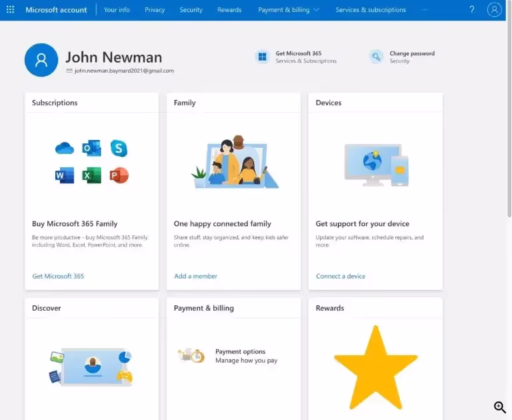Click the vertical page scrollbar

[509, 120]
